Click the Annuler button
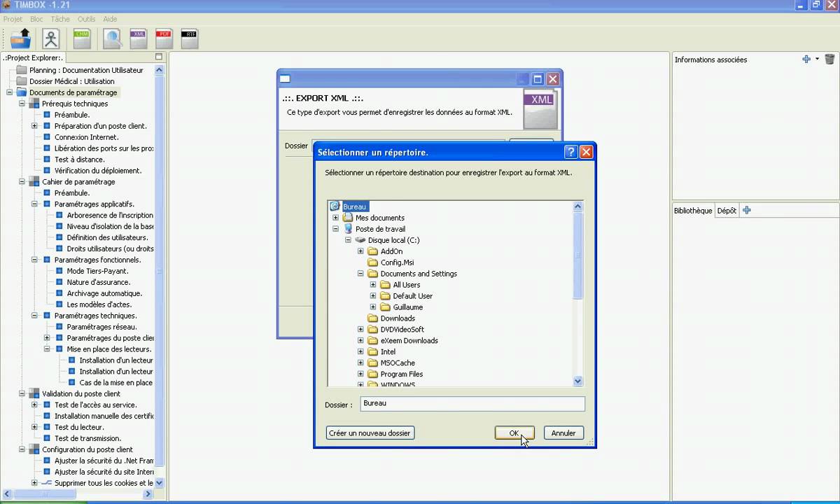This screenshot has height=504, width=840. [563, 433]
